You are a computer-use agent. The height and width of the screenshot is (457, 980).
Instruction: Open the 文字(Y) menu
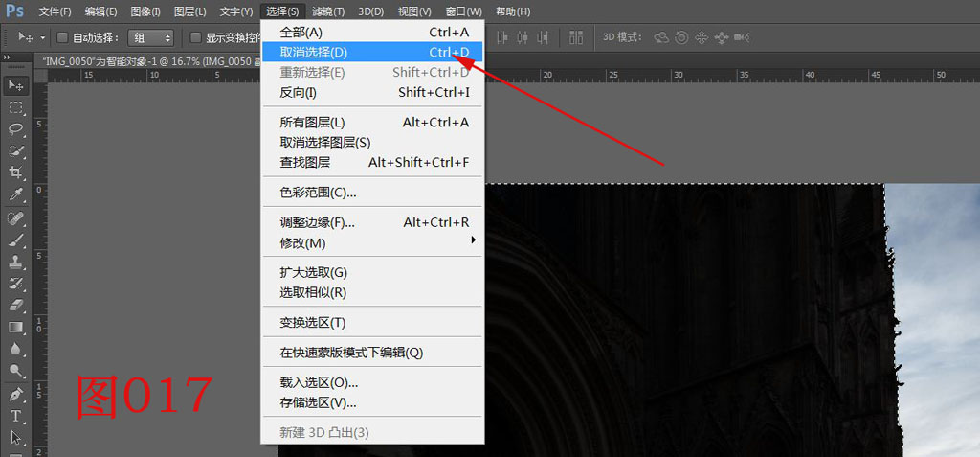(x=236, y=11)
